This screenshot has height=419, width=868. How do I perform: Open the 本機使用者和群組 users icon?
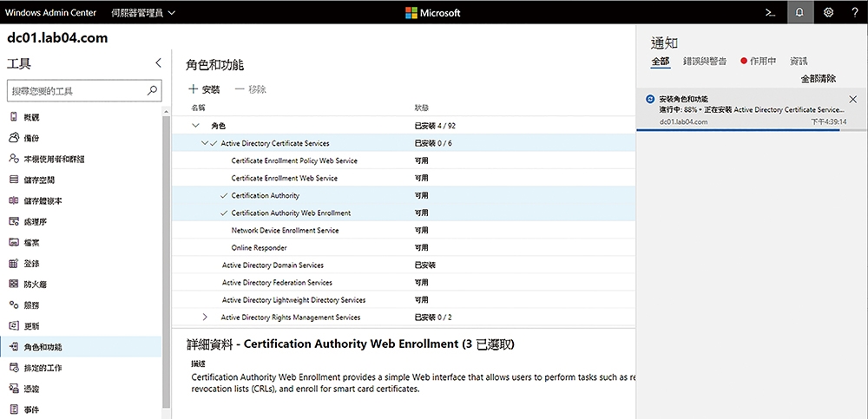(x=14, y=159)
